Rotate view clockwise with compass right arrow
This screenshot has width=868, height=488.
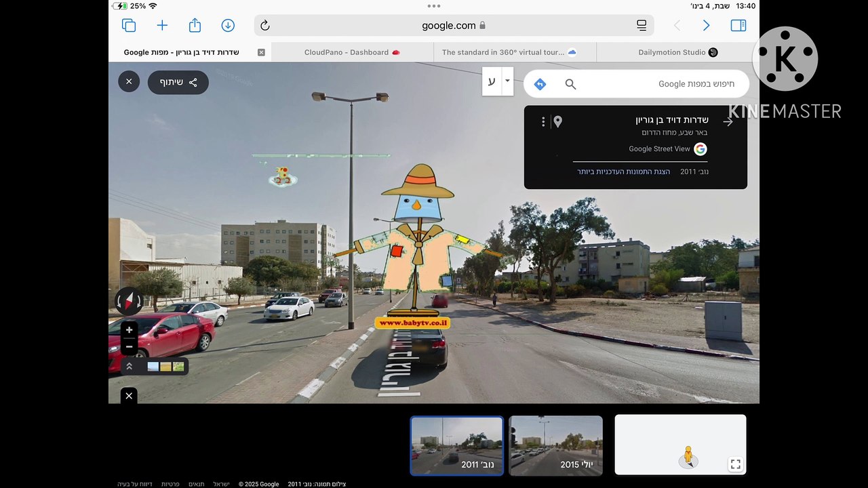139,300
